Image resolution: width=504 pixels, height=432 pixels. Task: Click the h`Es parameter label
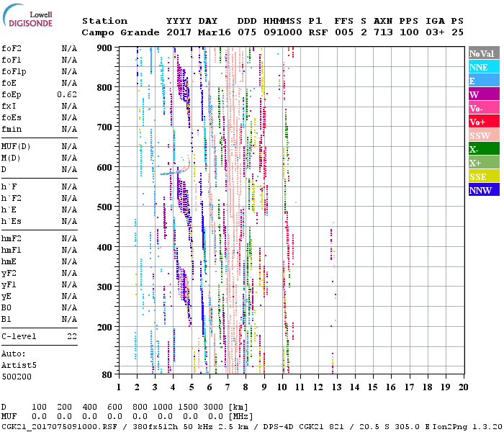tap(12, 222)
